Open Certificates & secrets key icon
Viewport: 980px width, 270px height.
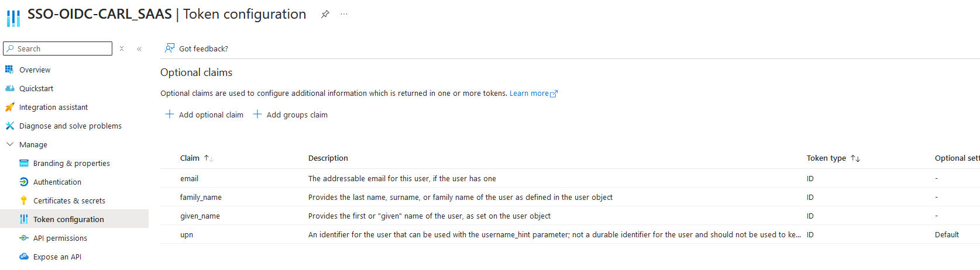[24, 200]
